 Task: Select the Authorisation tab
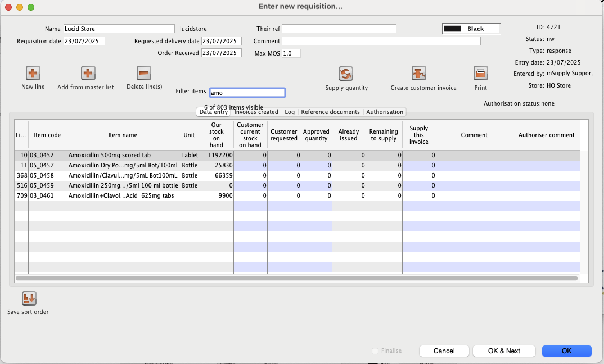385,112
